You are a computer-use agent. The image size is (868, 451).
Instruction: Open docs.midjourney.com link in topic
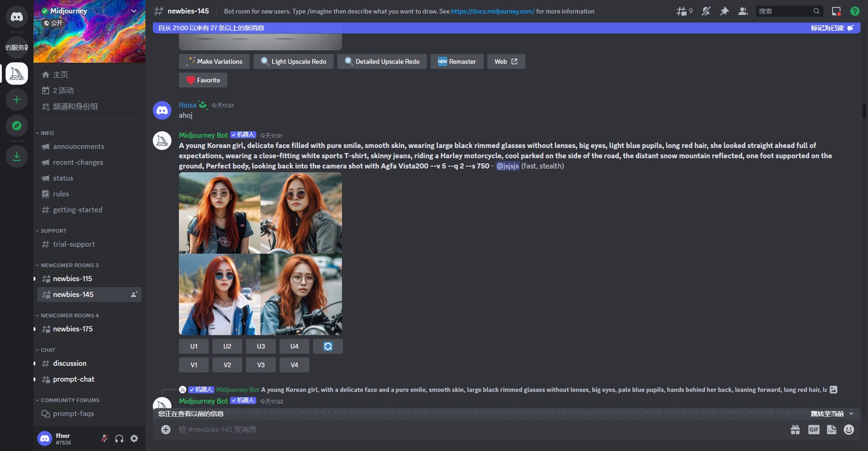click(492, 11)
